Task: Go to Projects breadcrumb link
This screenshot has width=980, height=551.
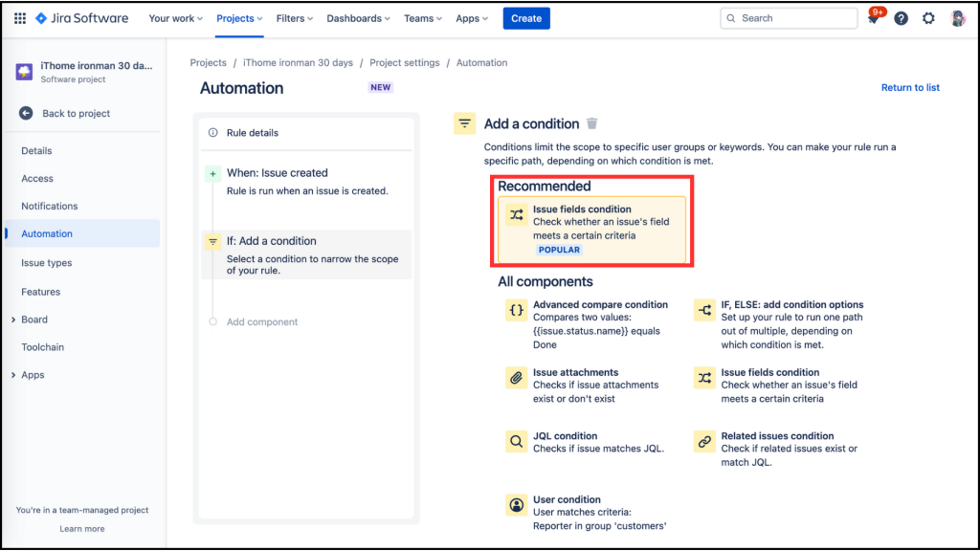Action: [208, 62]
